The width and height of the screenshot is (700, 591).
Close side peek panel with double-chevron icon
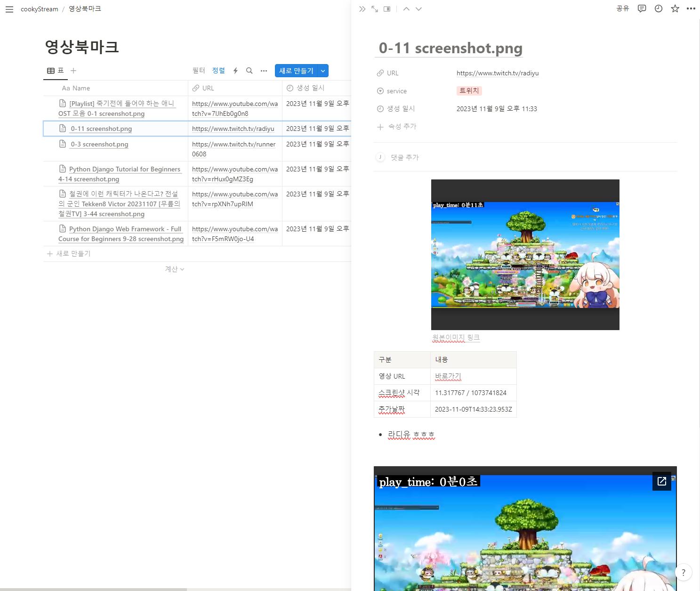click(x=362, y=9)
